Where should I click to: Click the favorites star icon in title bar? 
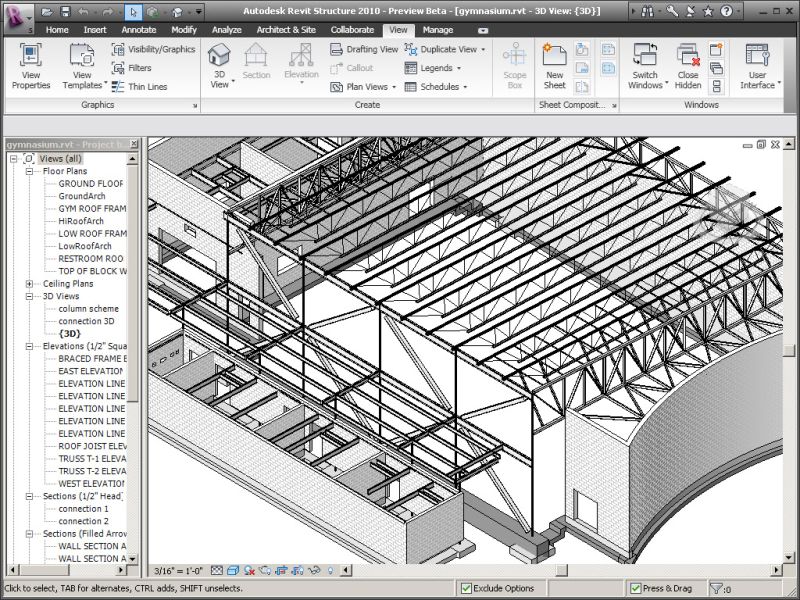pyautogui.click(x=708, y=11)
